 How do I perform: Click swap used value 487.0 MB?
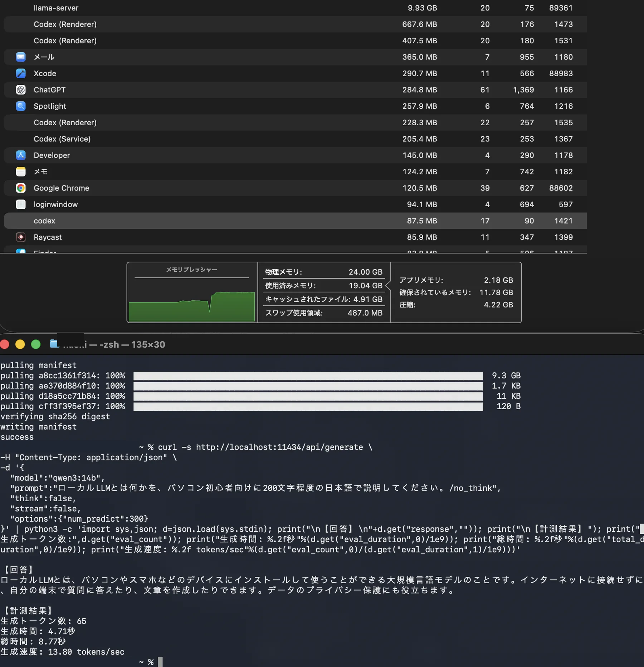(365, 313)
